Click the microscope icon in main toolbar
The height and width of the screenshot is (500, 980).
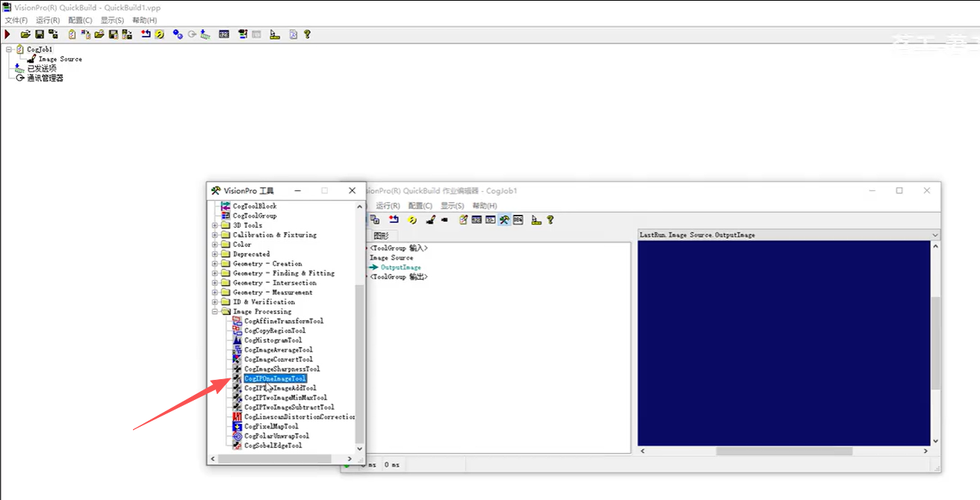coord(275,34)
